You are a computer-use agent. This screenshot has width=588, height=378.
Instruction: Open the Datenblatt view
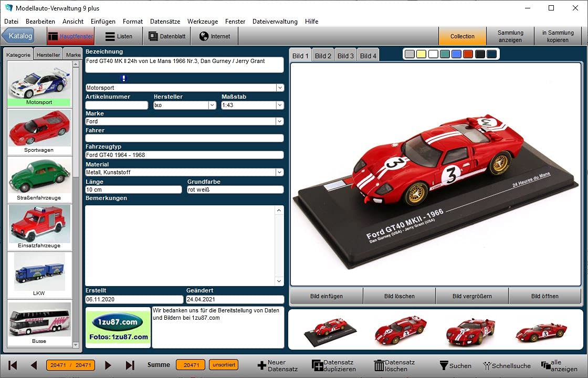pos(167,36)
